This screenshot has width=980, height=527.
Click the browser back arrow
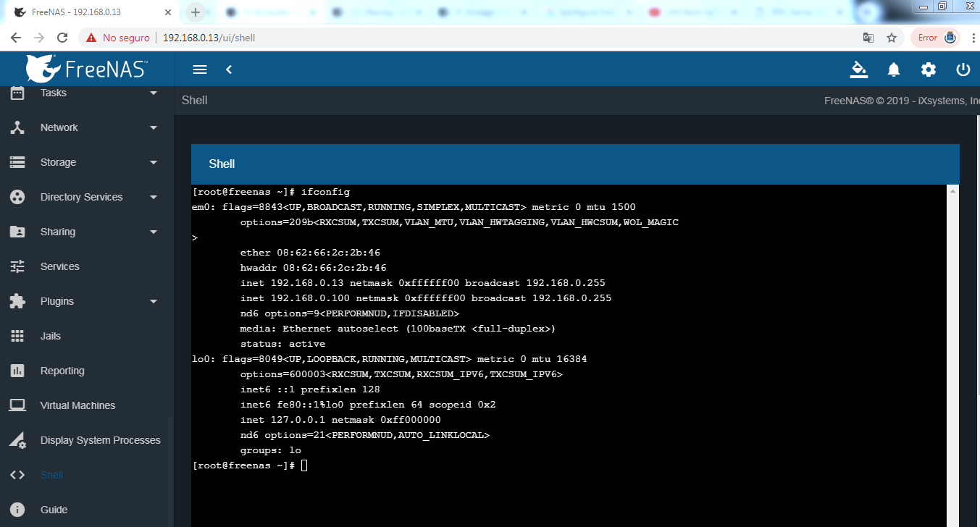click(x=15, y=38)
